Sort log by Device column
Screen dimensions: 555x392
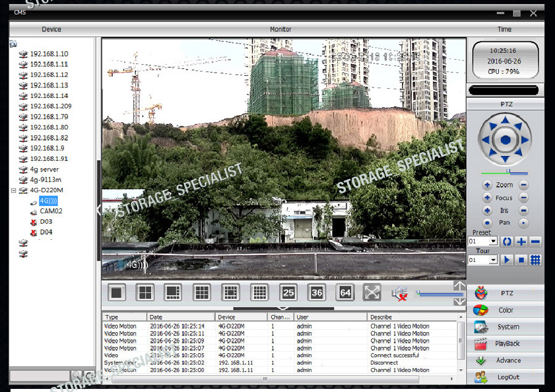pos(241,317)
